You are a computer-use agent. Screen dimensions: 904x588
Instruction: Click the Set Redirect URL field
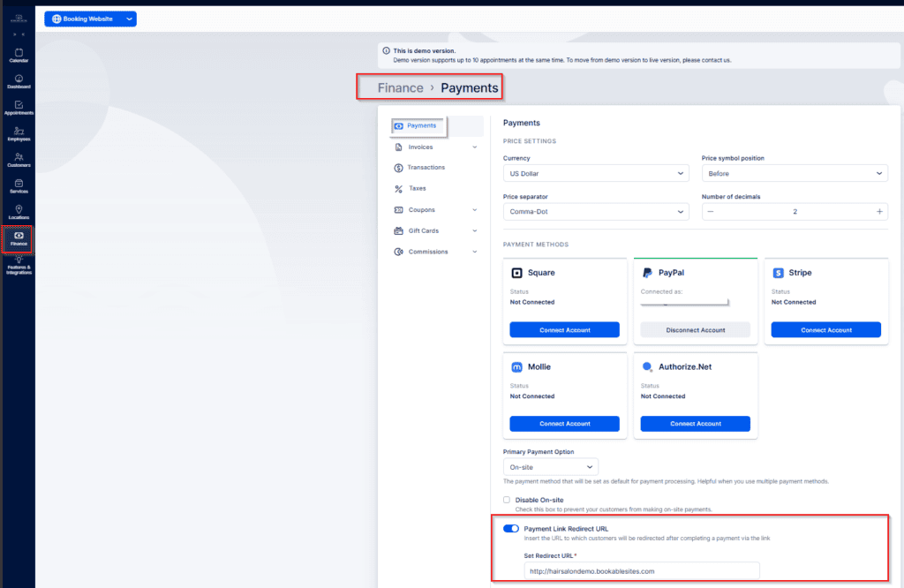(x=642, y=571)
